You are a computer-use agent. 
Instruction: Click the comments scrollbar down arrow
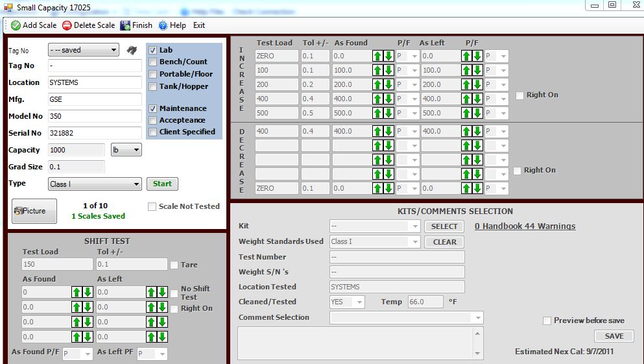coord(477,354)
